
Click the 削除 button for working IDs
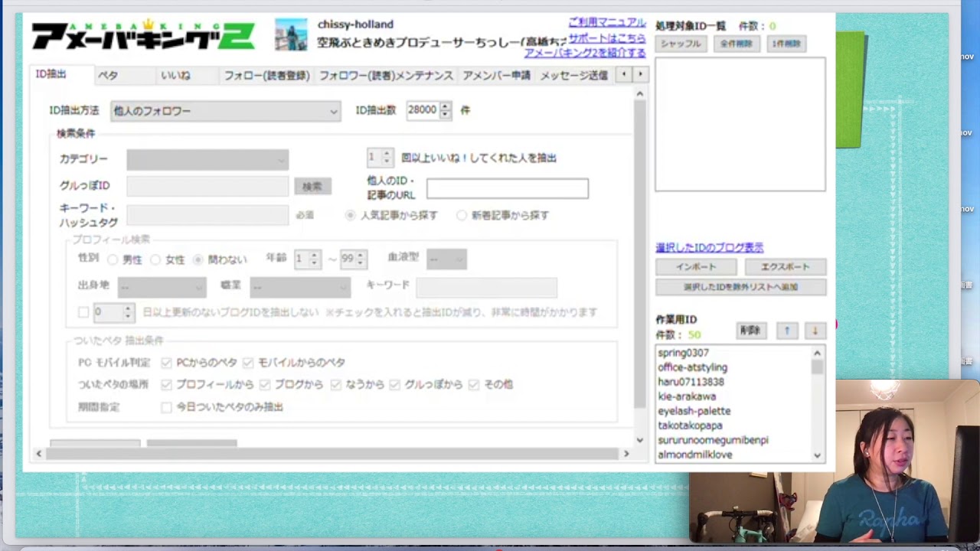point(750,331)
